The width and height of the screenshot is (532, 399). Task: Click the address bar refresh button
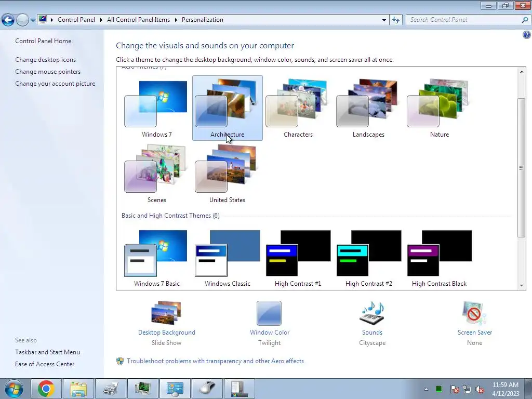(x=395, y=20)
